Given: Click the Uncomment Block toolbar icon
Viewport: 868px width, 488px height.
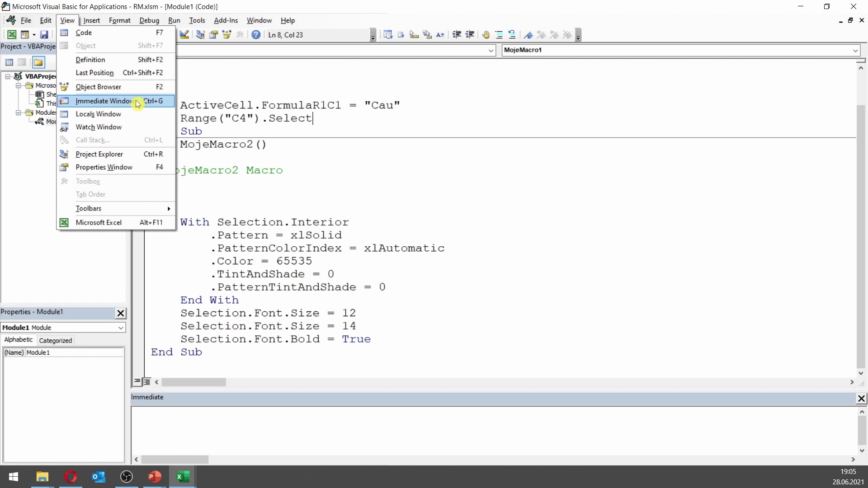Looking at the screenshot, I should point(512,35).
